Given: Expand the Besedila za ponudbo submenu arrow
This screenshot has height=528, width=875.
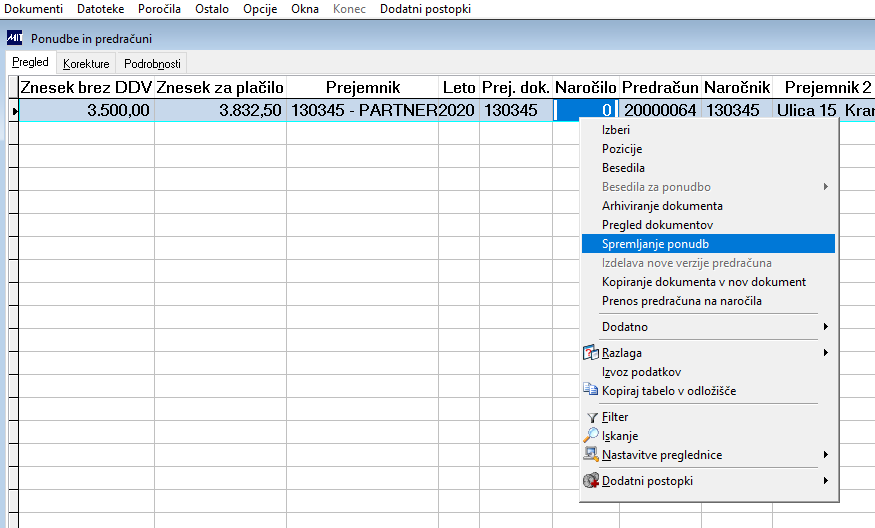Looking at the screenshot, I should click(x=826, y=186).
